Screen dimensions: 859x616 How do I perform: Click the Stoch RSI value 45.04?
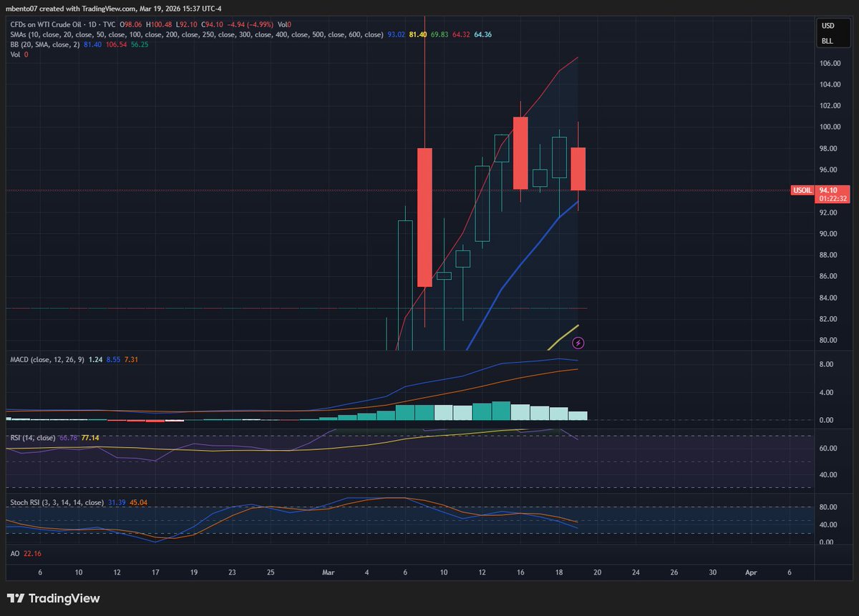[x=137, y=503]
